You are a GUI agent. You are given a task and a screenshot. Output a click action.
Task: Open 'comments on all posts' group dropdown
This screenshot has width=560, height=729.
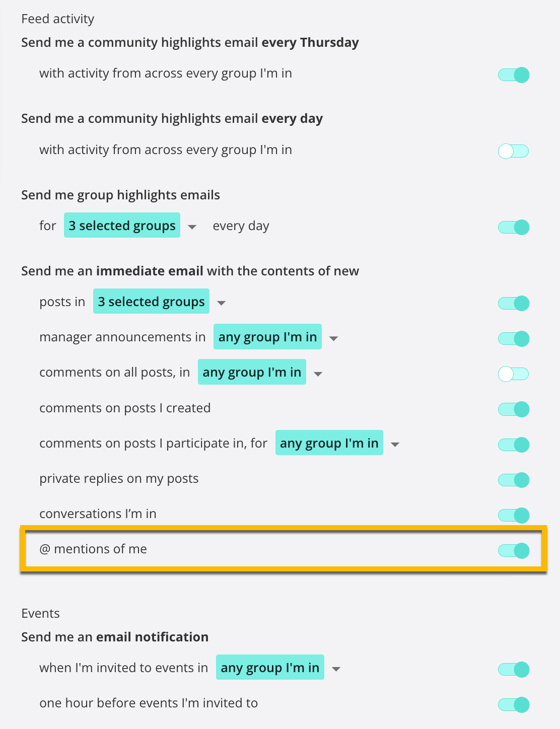(252, 372)
